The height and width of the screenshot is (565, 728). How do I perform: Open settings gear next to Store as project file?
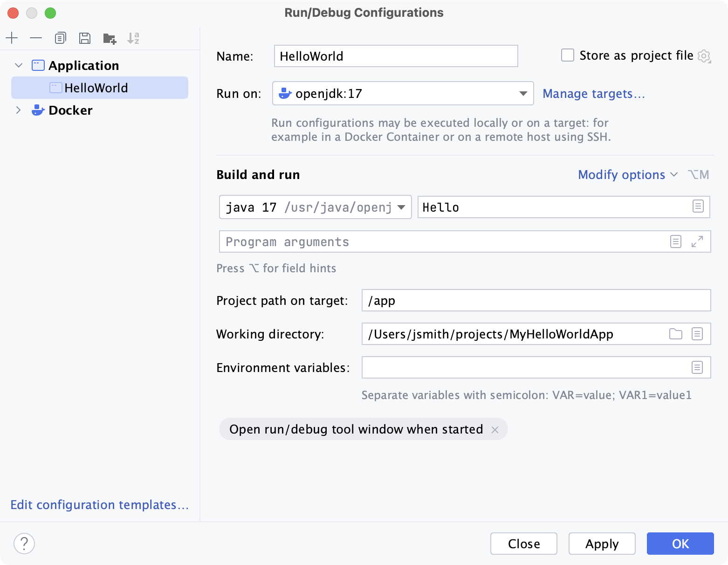pyautogui.click(x=705, y=55)
